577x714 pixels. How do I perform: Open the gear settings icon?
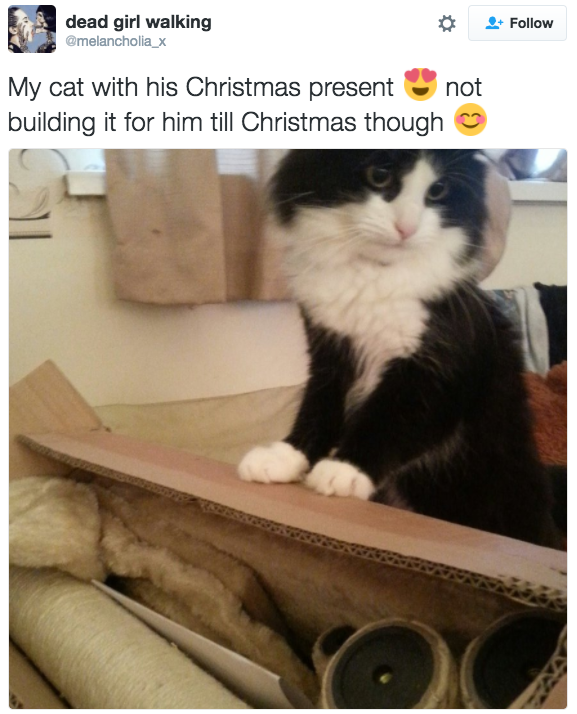coord(446,24)
